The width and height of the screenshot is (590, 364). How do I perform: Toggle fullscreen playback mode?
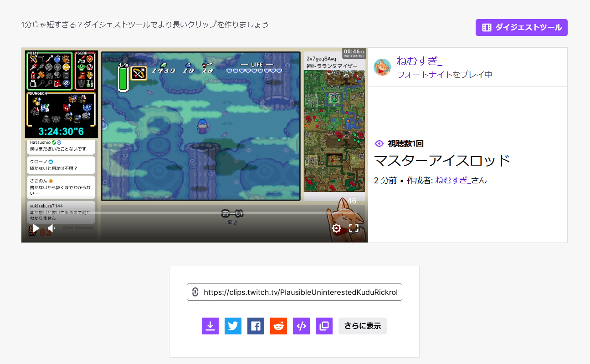click(x=354, y=227)
